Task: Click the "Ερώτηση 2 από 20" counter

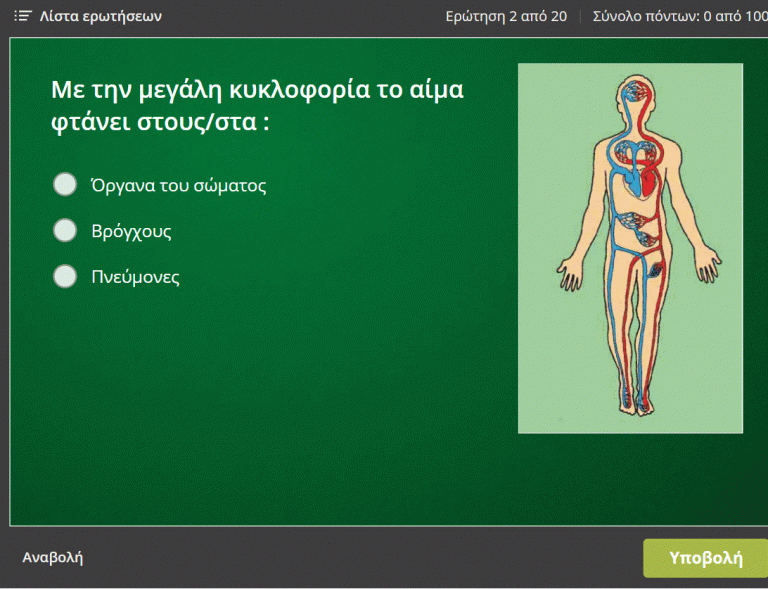Action: pyautogui.click(x=507, y=16)
